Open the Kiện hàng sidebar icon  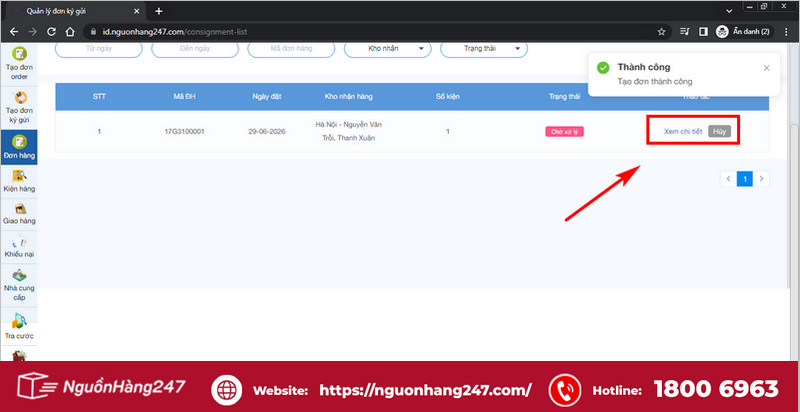pos(19,181)
